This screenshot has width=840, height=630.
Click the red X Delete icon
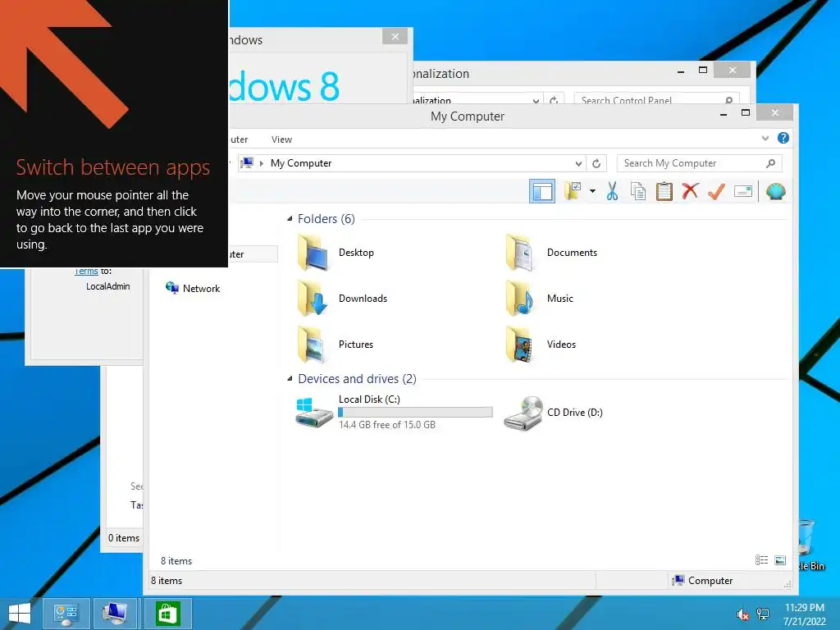pos(690,190)
